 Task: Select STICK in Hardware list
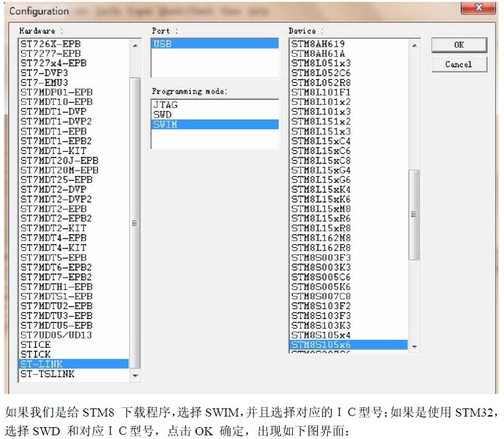pyautogui.click(x=74, y=355)
